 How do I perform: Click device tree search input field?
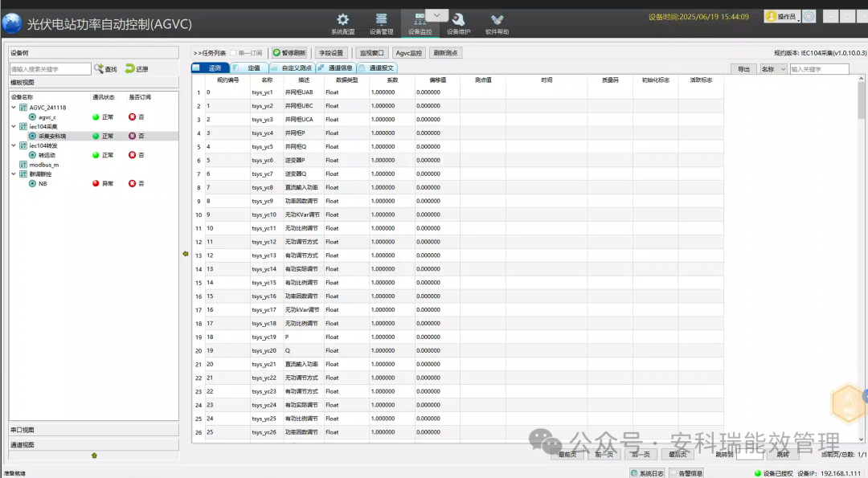pos(50,69)
